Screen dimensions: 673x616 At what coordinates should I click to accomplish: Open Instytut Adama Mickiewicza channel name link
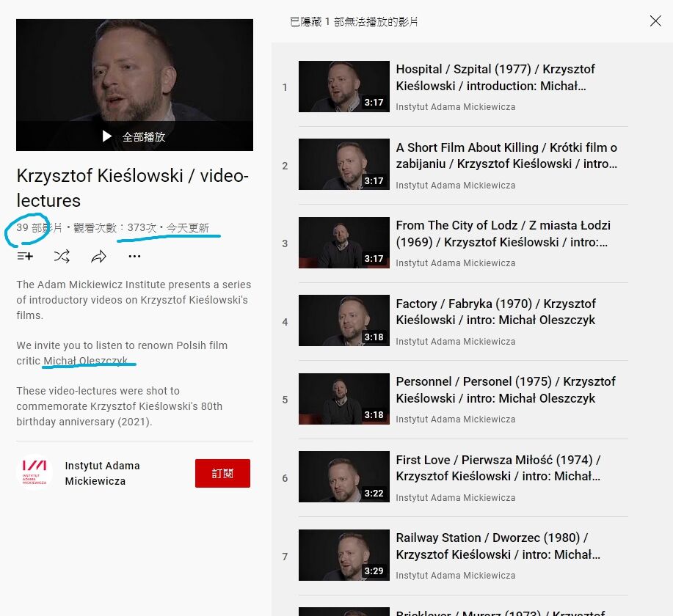102,473
